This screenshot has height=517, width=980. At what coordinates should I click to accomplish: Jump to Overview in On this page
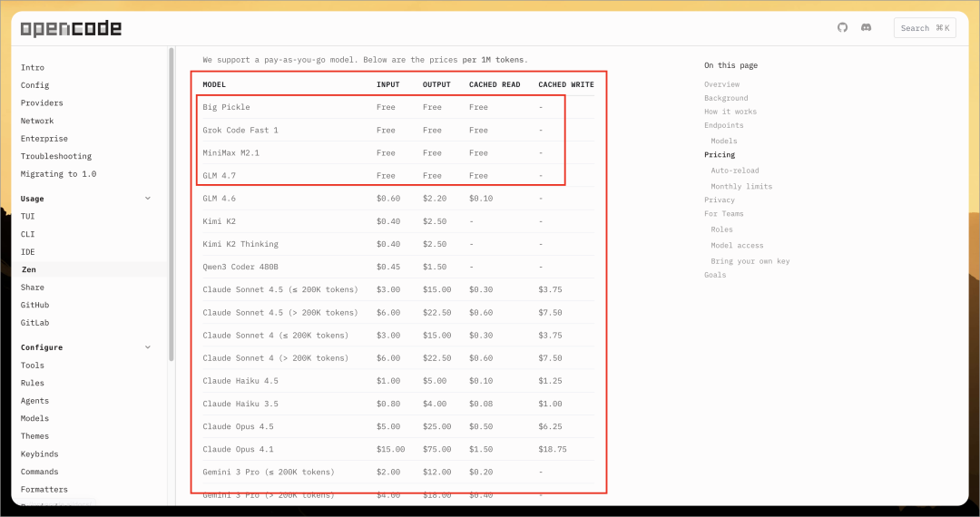click(x=722, y=84)
